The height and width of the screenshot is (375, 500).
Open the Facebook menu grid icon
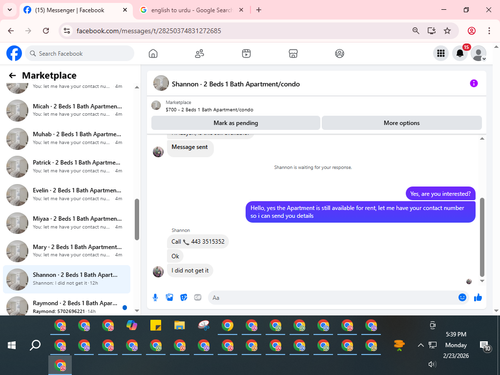click(x=441, y=53)
